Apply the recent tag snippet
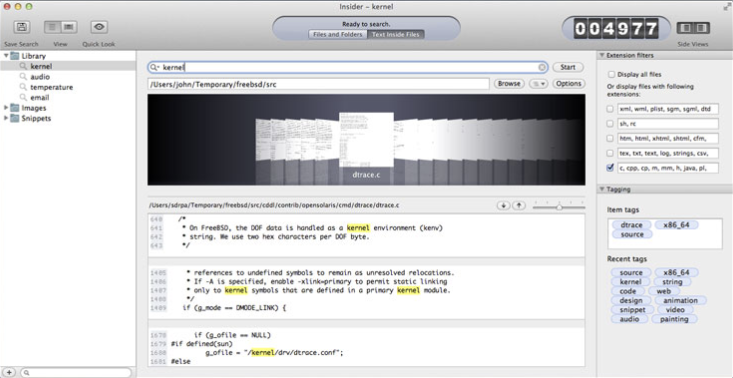Viewport: 733px width, 378px height. 632,310
